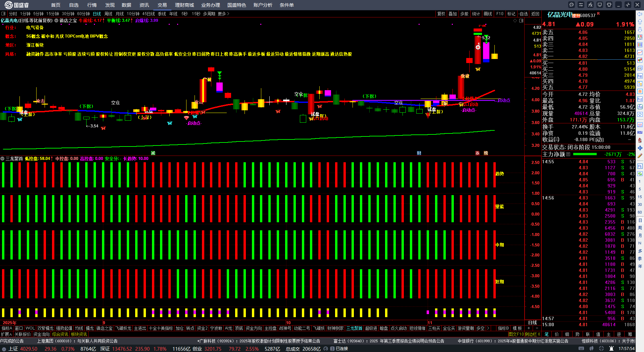Click the F10 company info sidebar icon
Viewport: 644px width, 352px height.
pyautogui.click(x=640, y=76)
